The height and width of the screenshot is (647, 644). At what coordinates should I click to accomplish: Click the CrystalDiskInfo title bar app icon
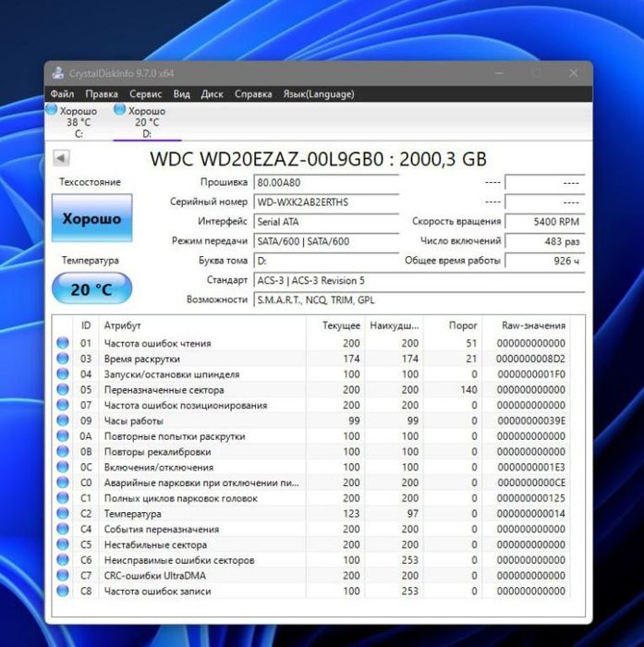click(58, 73)
